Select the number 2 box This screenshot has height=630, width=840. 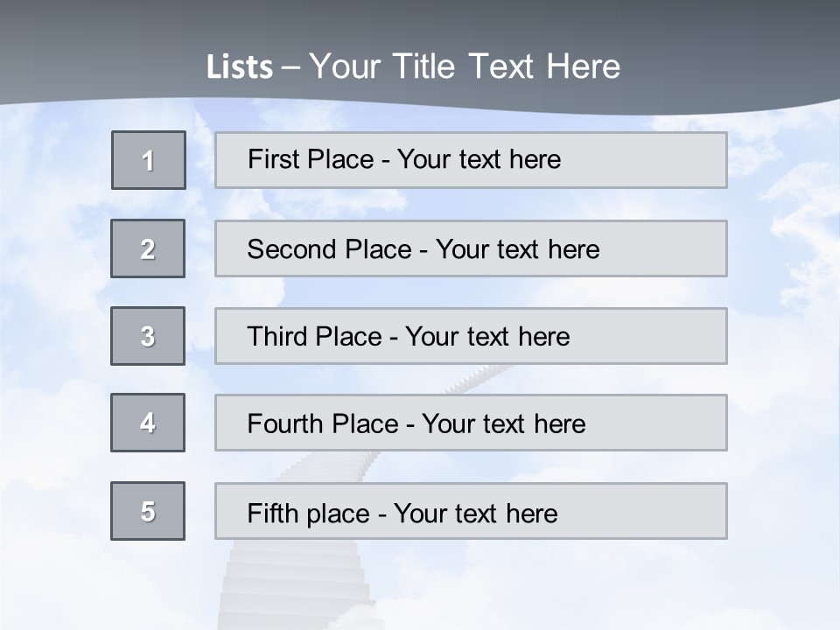click(x=148, y=248)
